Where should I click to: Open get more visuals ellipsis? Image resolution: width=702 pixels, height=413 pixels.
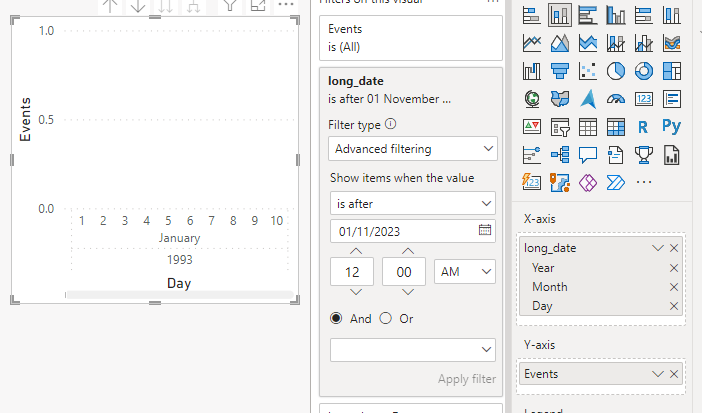(x=644, y=182)
